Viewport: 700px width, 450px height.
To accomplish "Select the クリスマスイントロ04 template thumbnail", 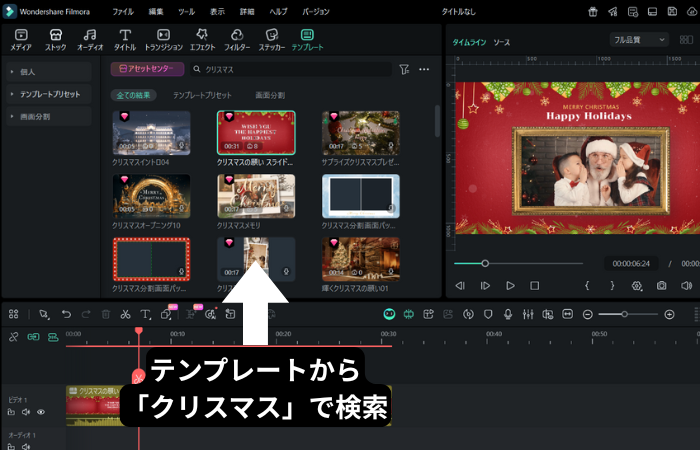I will 151,133.
